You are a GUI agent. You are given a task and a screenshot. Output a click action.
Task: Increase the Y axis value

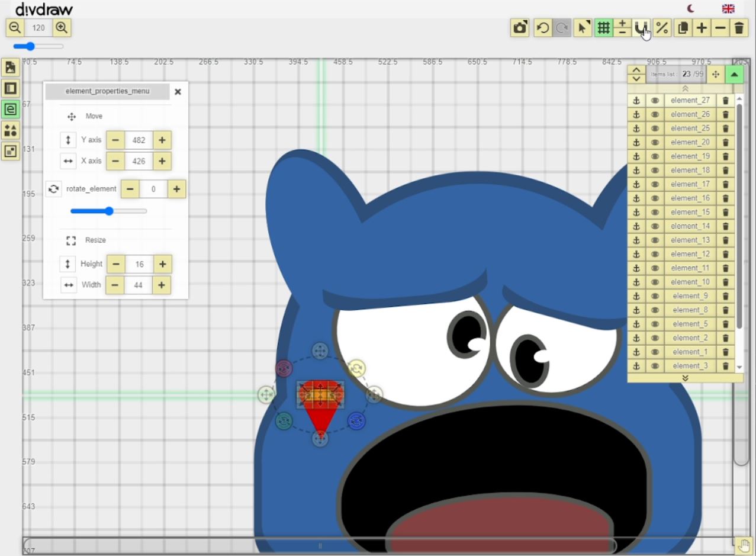pos(162,140)
